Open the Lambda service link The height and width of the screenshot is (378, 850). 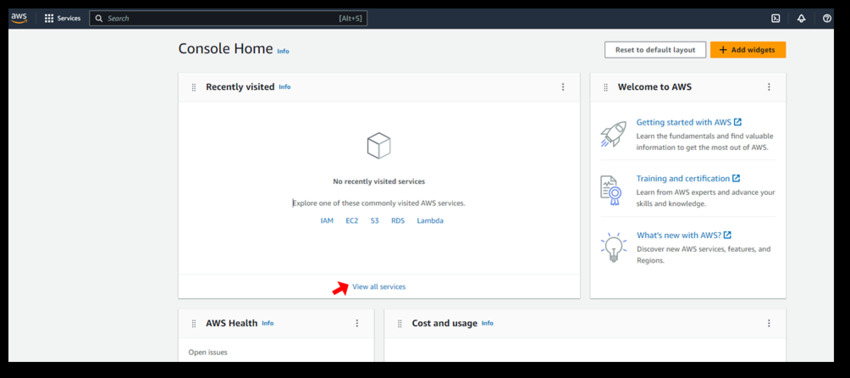[430, 221]
